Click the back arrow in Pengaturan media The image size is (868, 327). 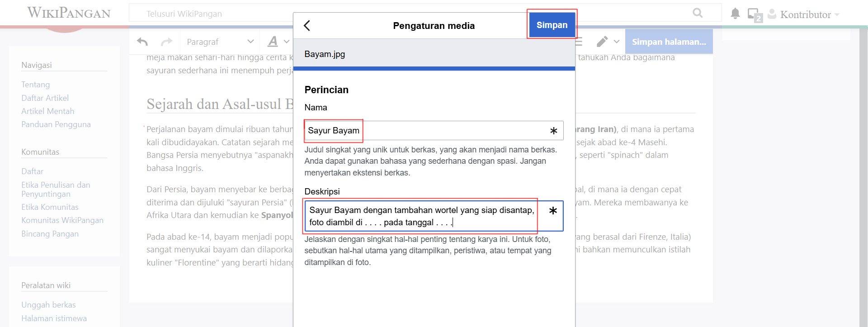coord(307,26)
